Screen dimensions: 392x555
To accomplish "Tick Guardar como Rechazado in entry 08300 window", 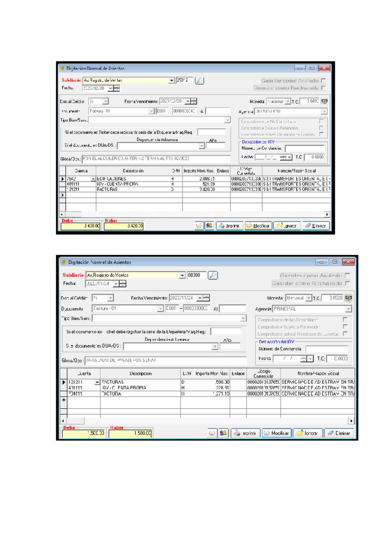I will (347, 283).
